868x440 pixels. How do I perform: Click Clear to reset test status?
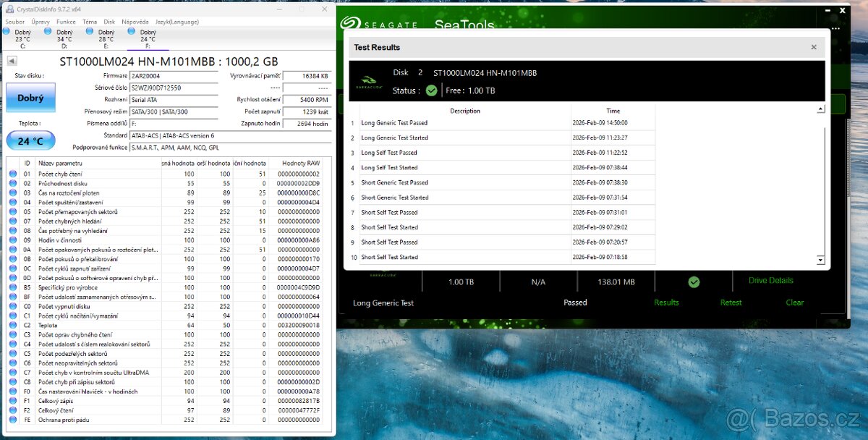[x=794, y=302]
